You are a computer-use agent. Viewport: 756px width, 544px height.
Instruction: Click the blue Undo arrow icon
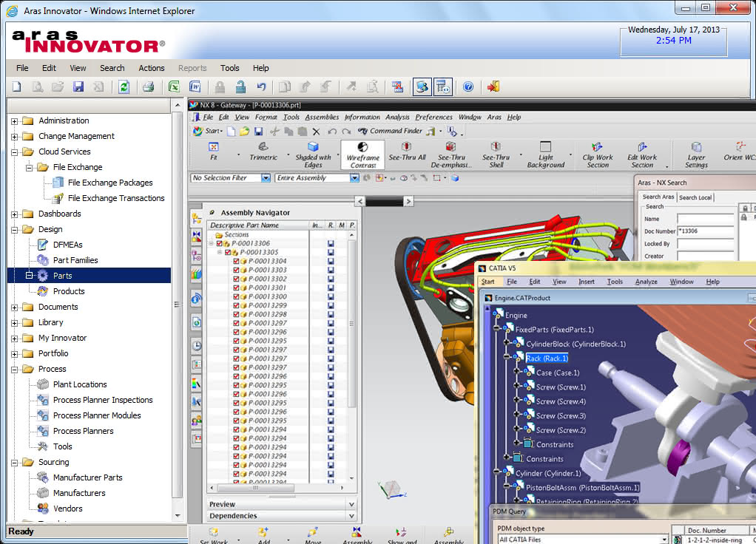pos(261,86)
